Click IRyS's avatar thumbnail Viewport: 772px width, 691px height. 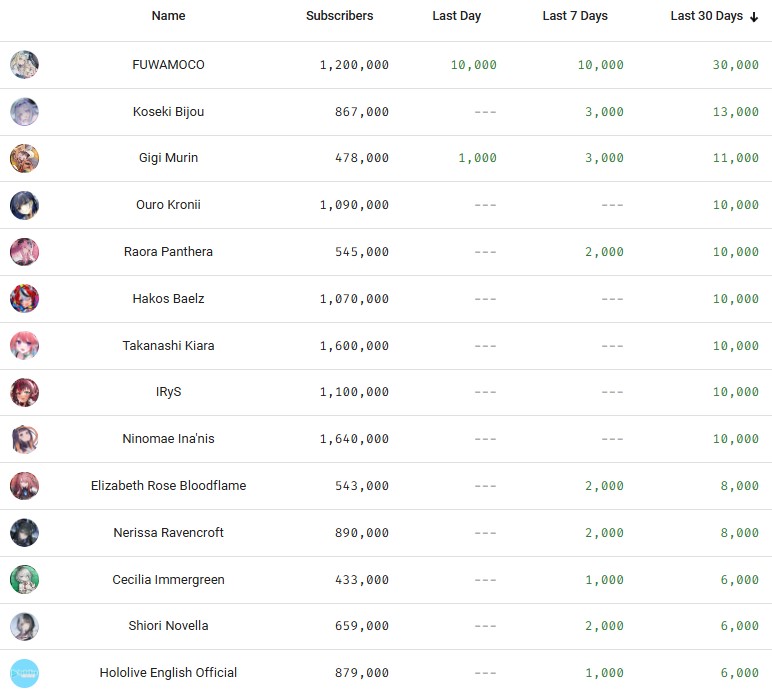[x=24, y=392]
